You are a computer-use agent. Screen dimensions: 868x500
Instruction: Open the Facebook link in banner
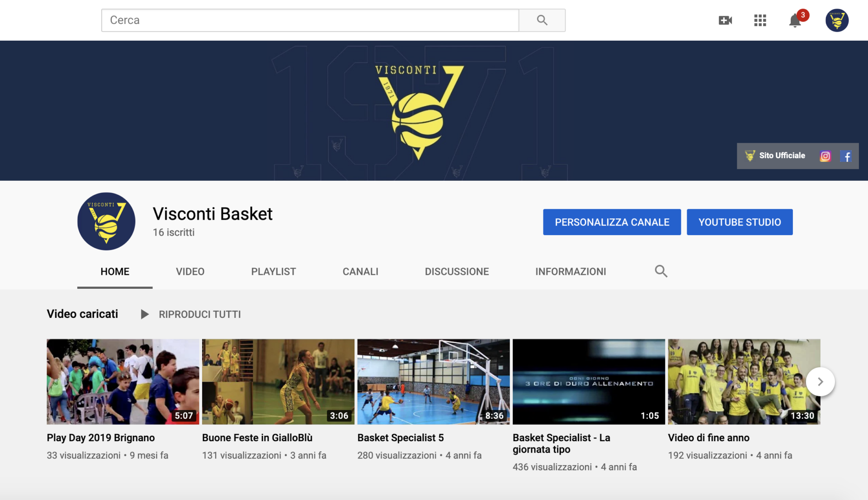[846, 156]
